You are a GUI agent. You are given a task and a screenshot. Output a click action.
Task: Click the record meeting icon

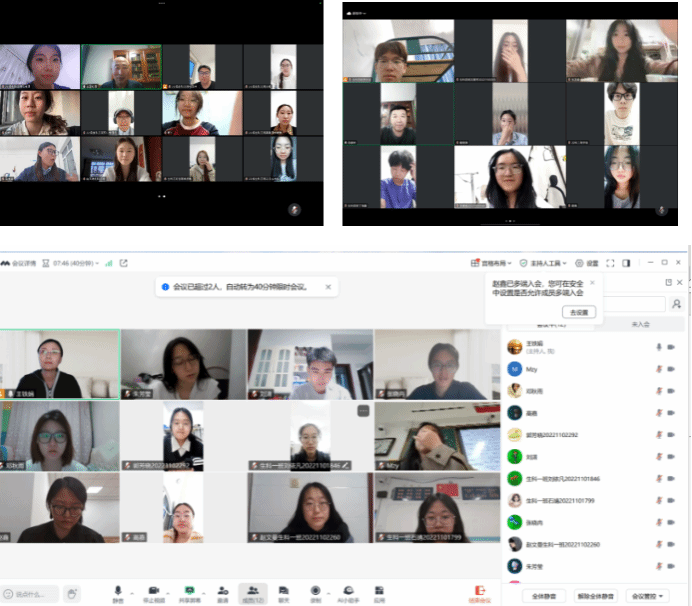tap(315, 591)
